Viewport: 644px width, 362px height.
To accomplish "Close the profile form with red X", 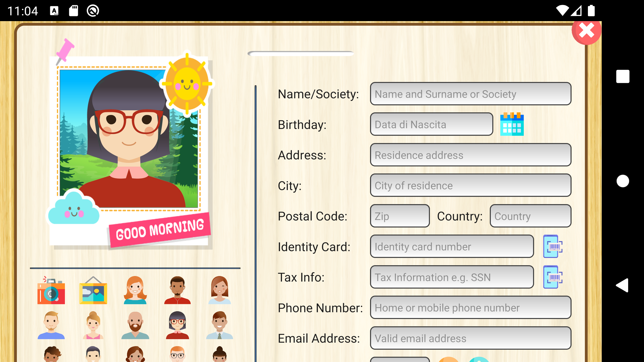I will pos(586,31).
